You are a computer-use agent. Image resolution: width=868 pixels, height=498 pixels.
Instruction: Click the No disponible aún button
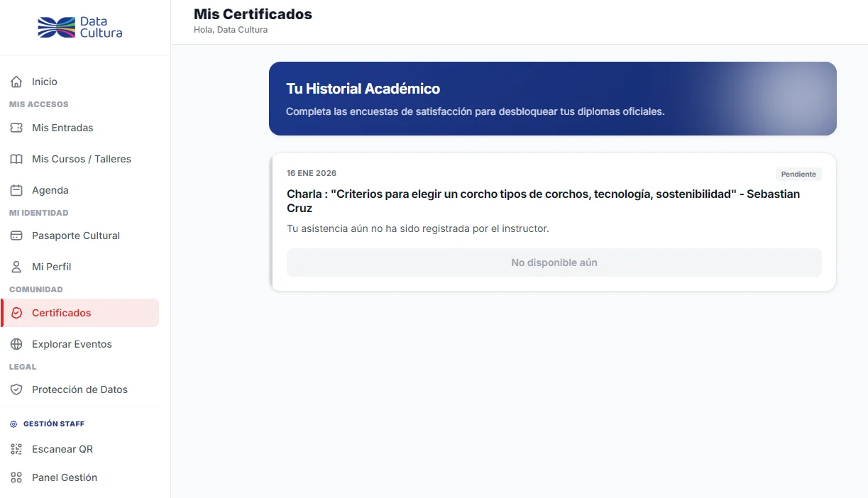[554, 262]
